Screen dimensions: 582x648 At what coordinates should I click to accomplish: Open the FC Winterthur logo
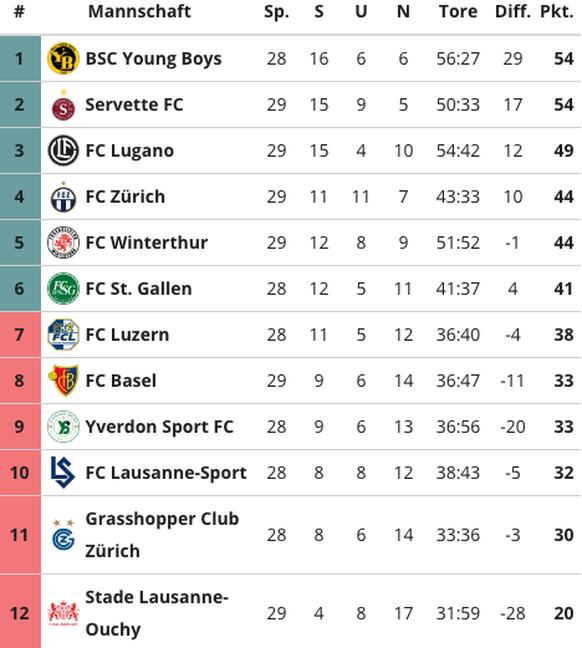click(x=63, y=243)
